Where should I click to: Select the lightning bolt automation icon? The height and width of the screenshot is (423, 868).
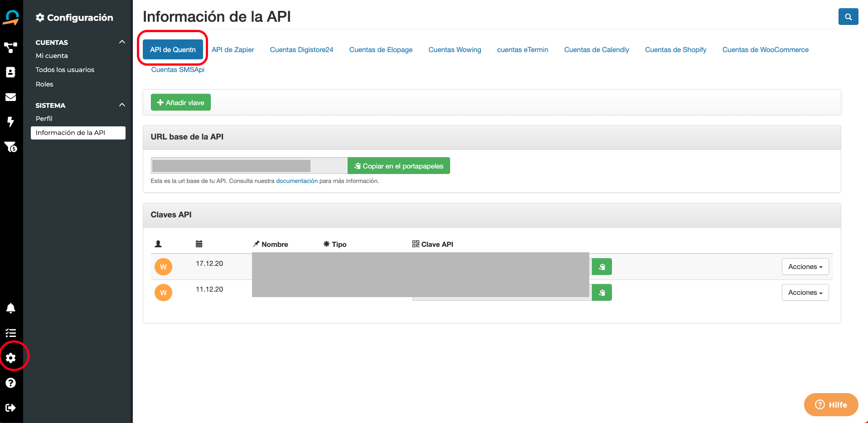(11, 122)
